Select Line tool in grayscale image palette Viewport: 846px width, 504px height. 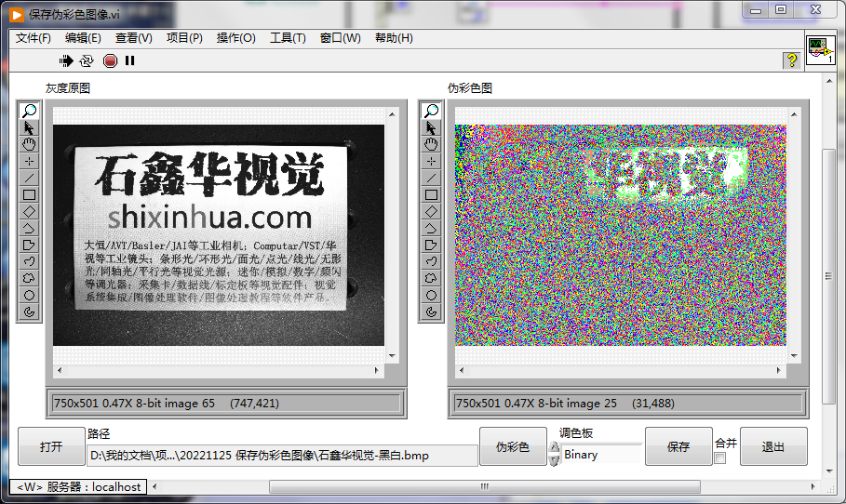click(29, 178)
